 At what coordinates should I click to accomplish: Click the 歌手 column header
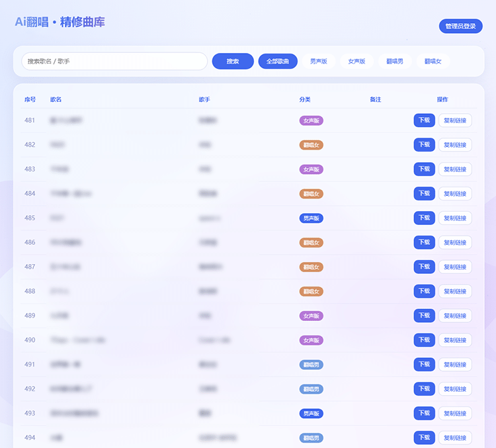pyautogui.click(x=204, y=99)
